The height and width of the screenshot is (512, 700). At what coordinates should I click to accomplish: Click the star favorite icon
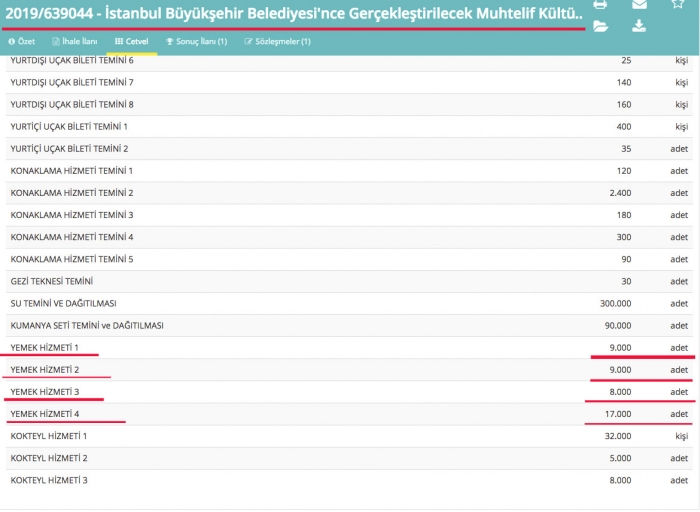coord(679,4)
